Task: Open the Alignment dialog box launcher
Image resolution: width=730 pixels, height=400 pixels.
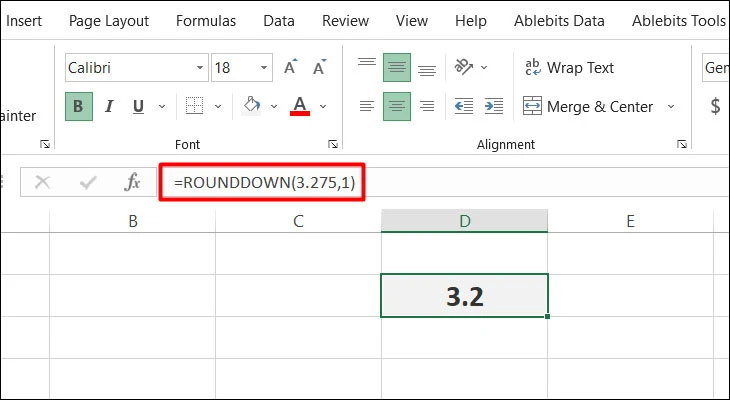Action: click(x=682, y=144)
